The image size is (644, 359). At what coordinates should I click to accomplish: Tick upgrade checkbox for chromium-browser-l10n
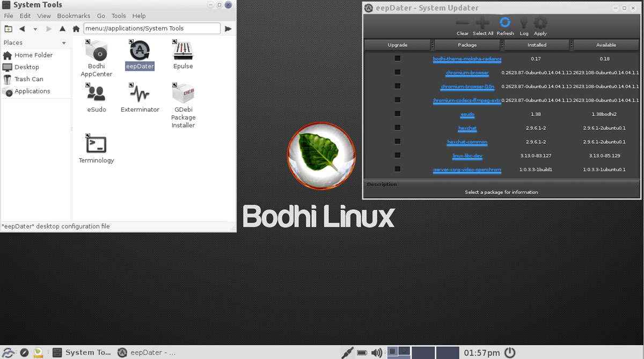[398, 86]
